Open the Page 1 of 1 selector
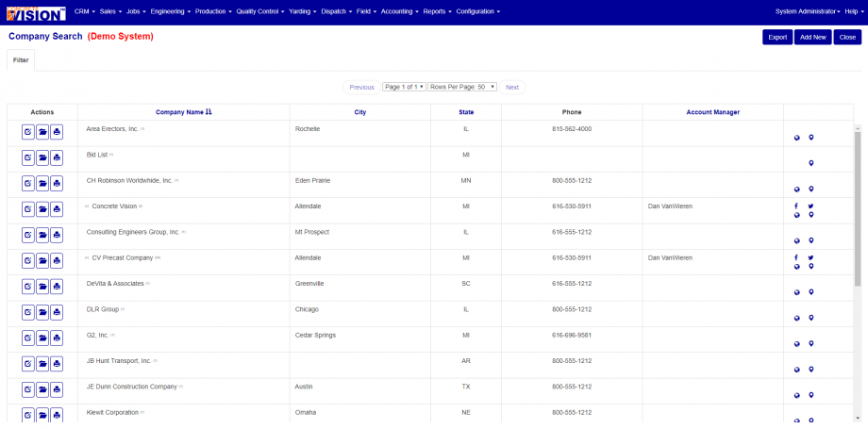Viewport: 868px width, 429px height. tap(404, 87)
